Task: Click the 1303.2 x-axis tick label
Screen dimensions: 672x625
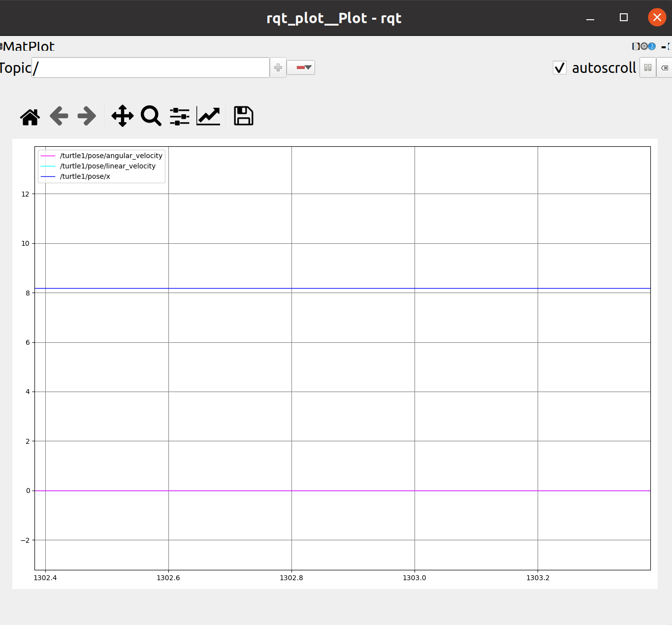Action: click(x=538, y=578)
